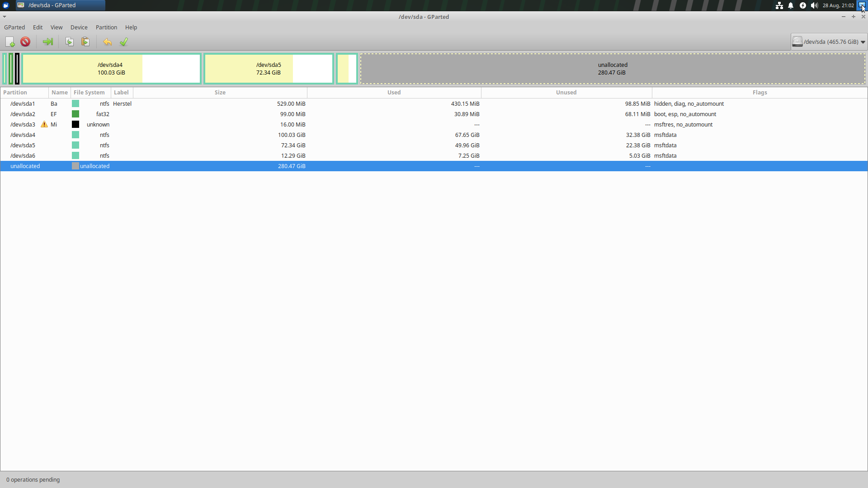
Task: Click the Herstel label cell
Action: [x=122, y=104]
